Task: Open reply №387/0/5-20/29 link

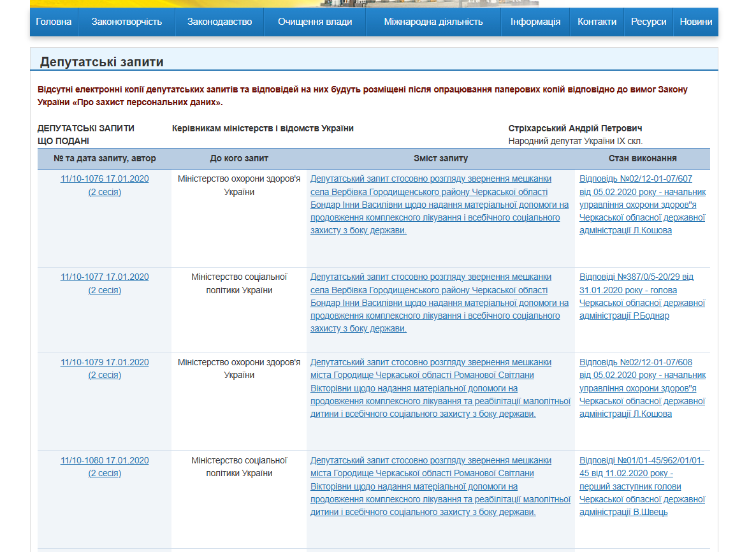Action: 642,296
